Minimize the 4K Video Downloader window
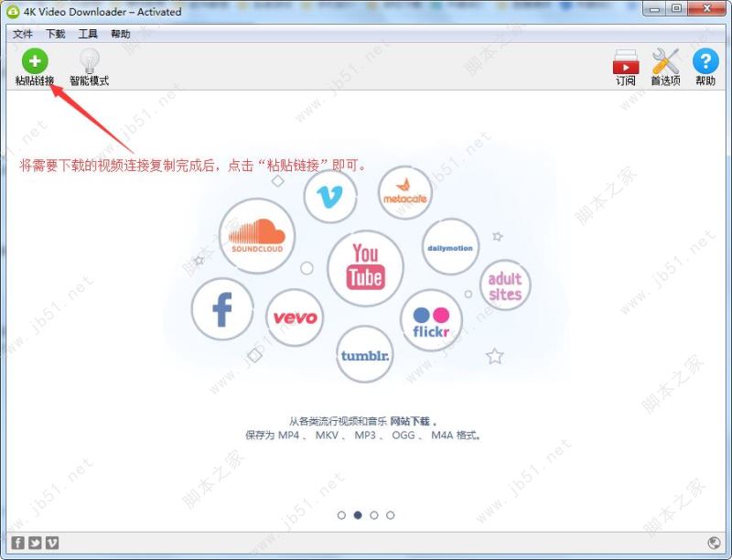732x560 pixels. 654,9
